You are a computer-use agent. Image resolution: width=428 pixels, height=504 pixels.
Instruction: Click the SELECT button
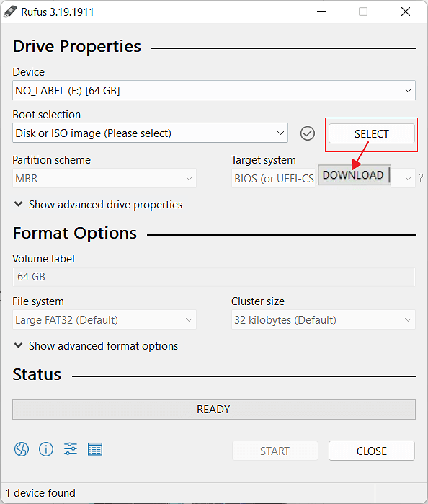(372, 133)
